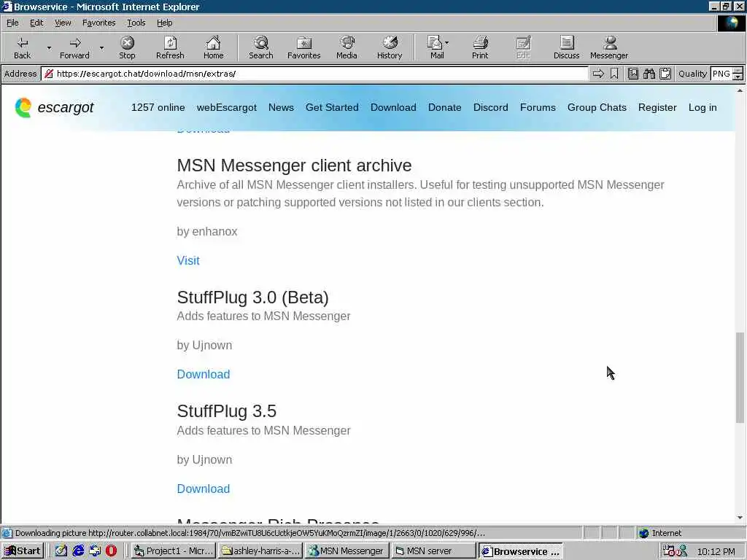The width and height of the screenshot is (747, 560).
Task: Click the scrollbar down arrow
Action: [x=740, y=518]
